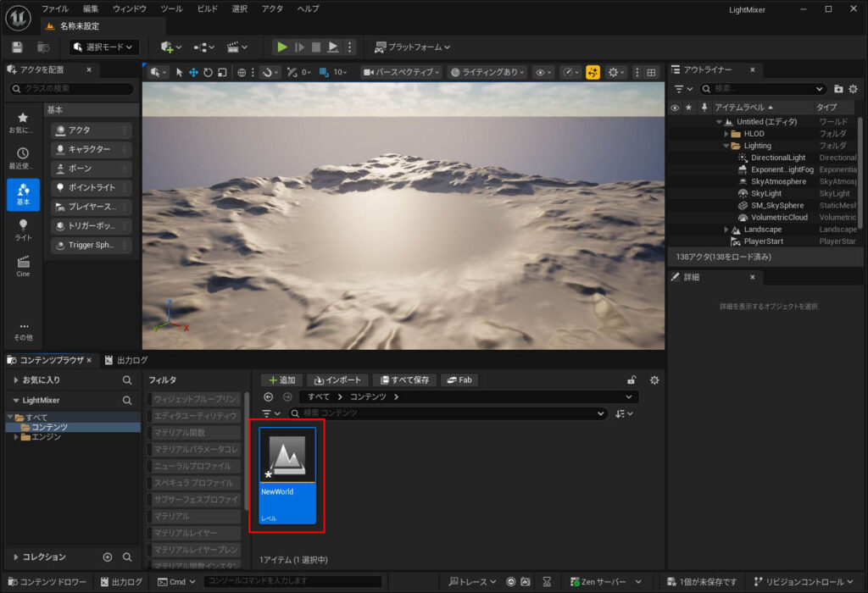Open the Cine category in Place Actors
Image resolution: width=868 pixels, height=593 pixels.
23,266
